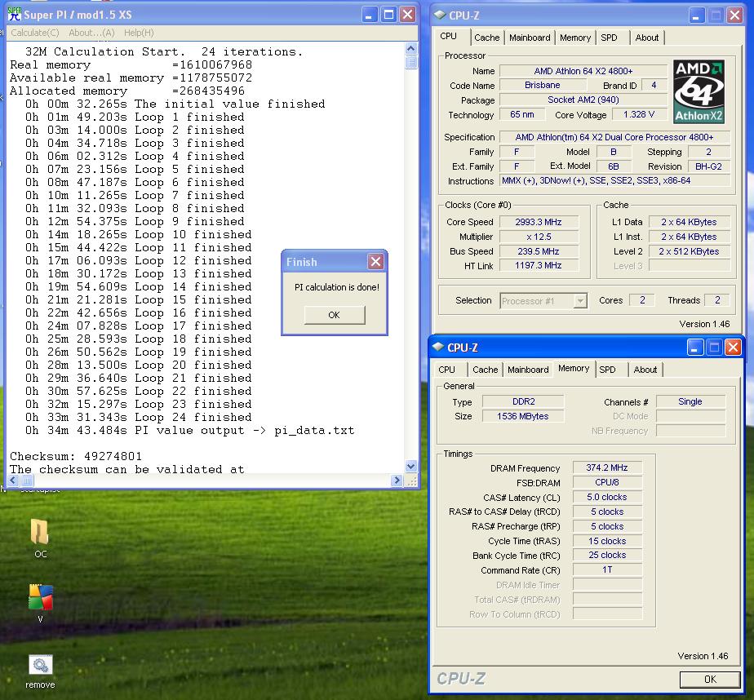The width and height of the screenshot is (754, 700).
Task: Click Super PI horizontal scroll left arrow
Action: click(x=13, y=480)
